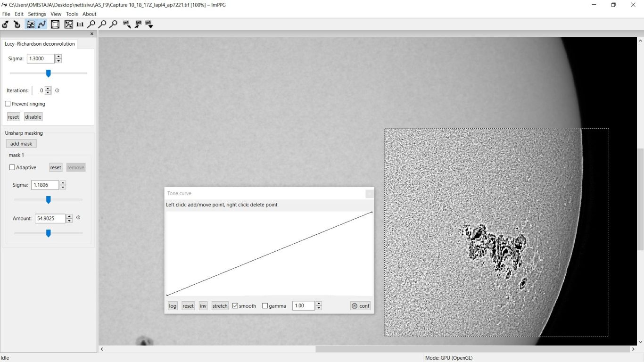
Task: Save the image using toolbar icon
Action: click(x=17, y=24)
